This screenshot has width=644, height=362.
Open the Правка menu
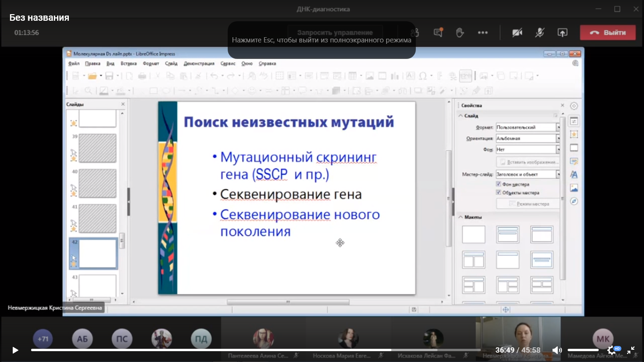tap(92, 63)
